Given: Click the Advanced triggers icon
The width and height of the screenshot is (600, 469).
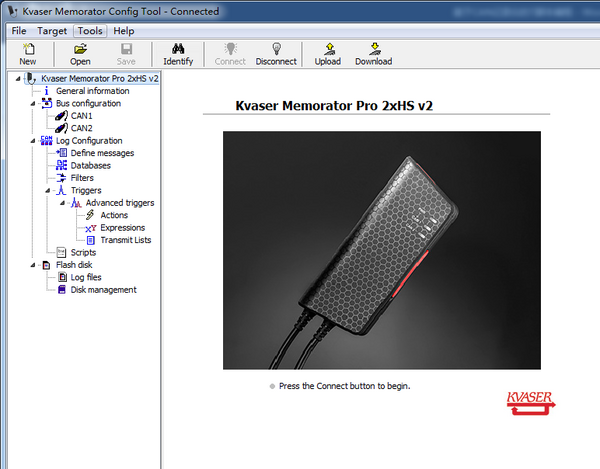Looking at the screenshot, I should coord(76,203).
